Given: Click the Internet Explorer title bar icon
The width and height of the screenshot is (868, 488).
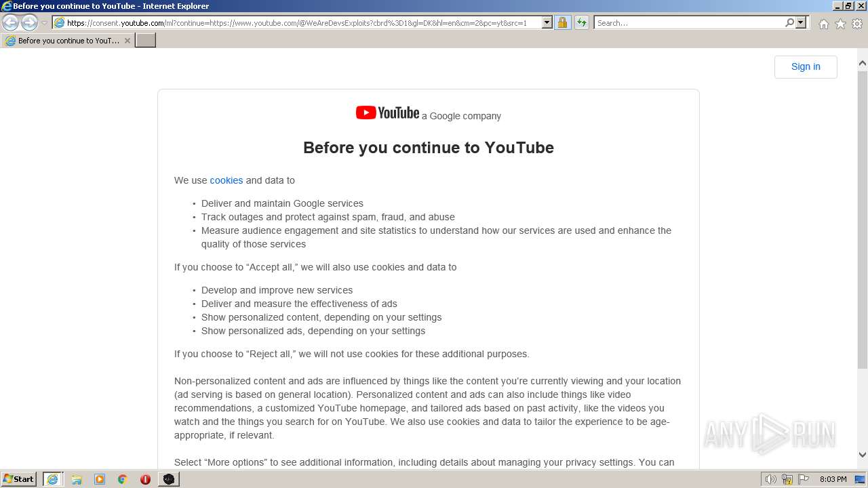Looking at the screenshot, I should pos(7,6).
